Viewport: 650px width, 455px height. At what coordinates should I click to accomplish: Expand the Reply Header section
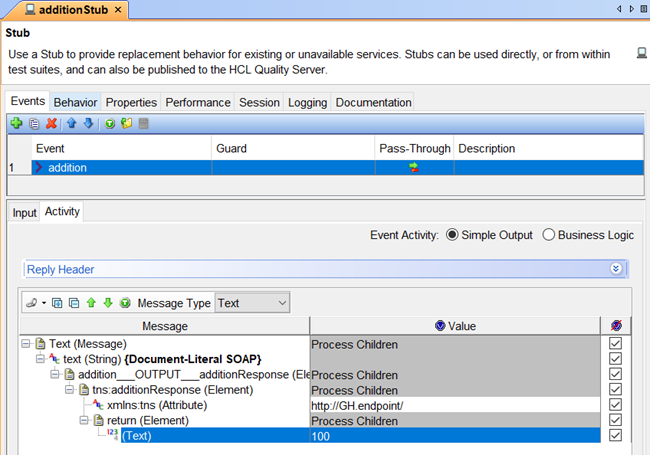pos(616,269)
